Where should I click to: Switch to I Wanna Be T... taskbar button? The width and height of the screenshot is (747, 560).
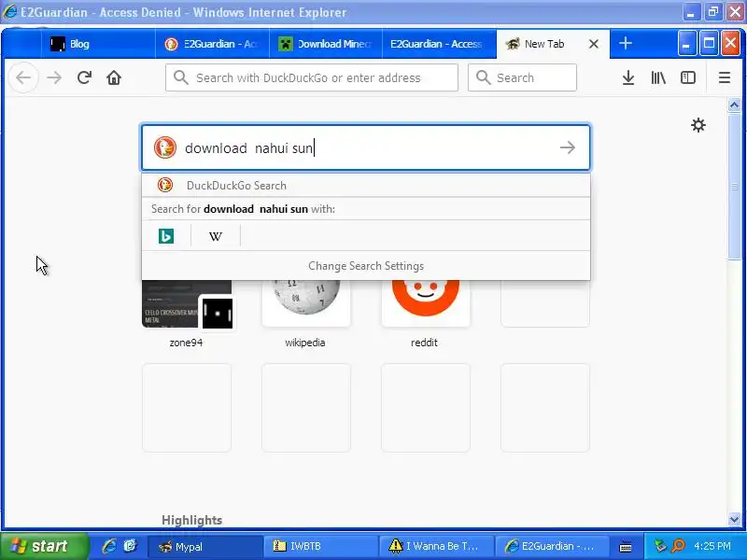click(435, 546)
